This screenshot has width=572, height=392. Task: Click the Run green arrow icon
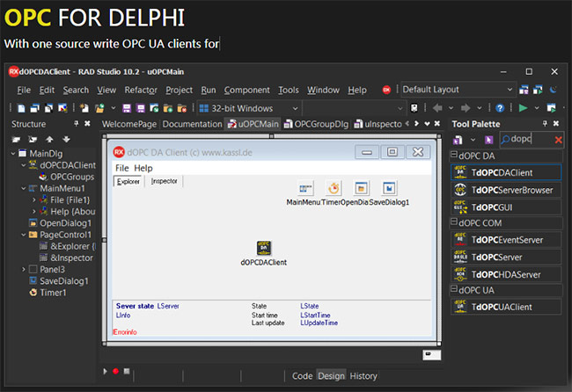pos(524,108)
